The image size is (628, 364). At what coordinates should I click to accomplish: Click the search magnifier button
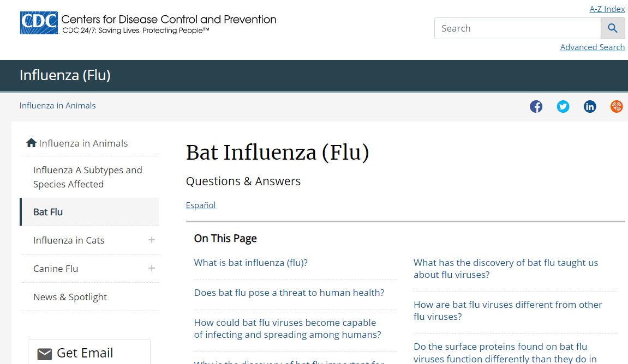click(x=612, y=28)
